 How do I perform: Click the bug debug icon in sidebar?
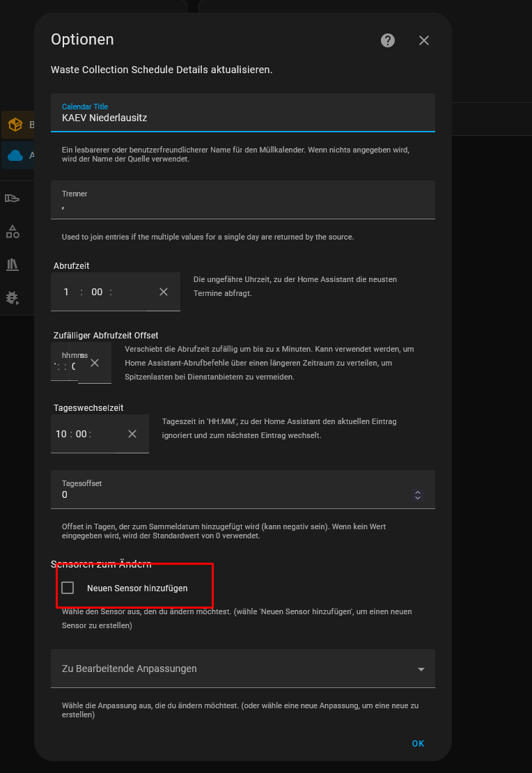pyautogui.click(x=13, y=298)
